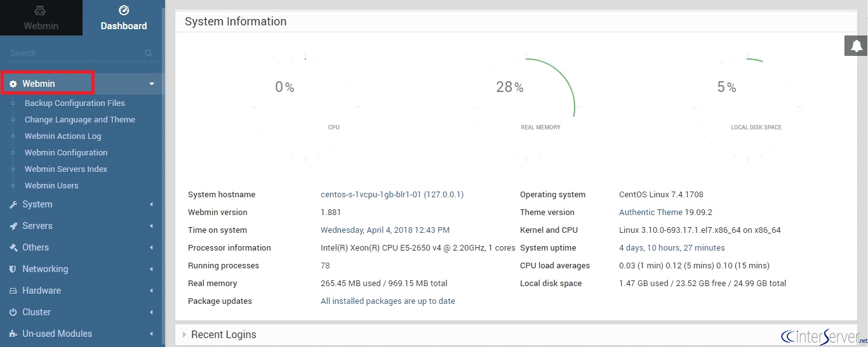This screenshot has height=347, width=868.
Task: Click the power icon beside Cluster
Action: pyautogui.click(x=13, y=312)
